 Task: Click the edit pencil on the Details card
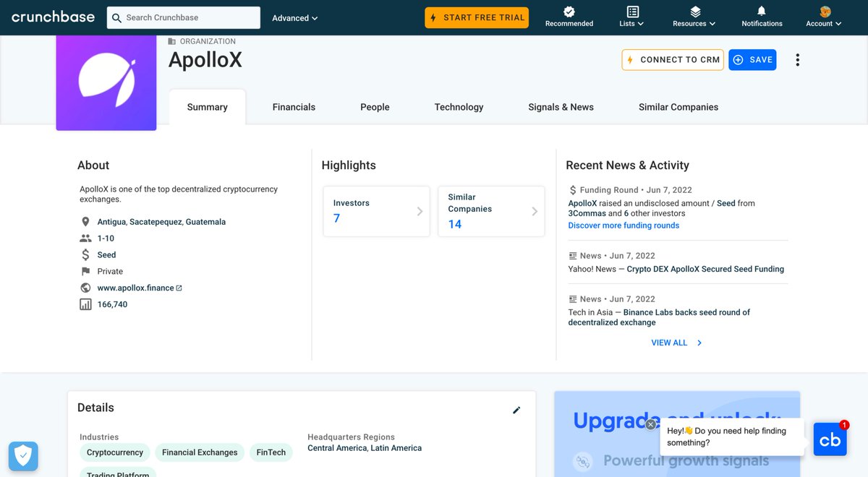[x=516, y=410]
